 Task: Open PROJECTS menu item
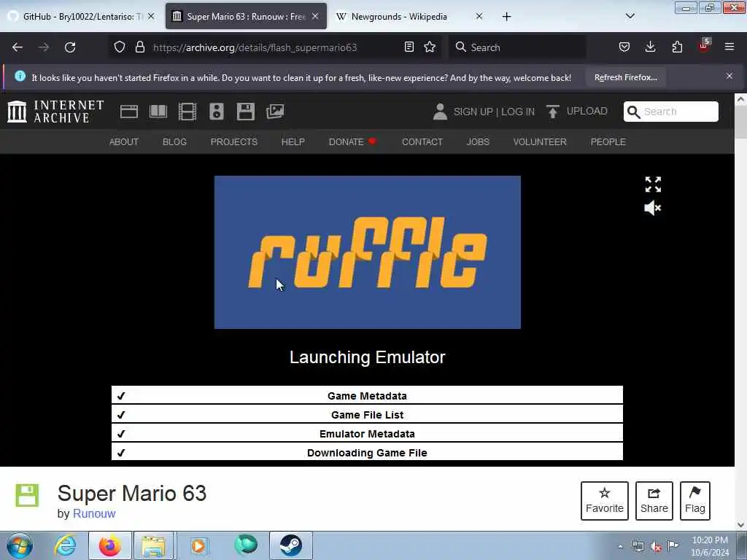tap(234, 142)
